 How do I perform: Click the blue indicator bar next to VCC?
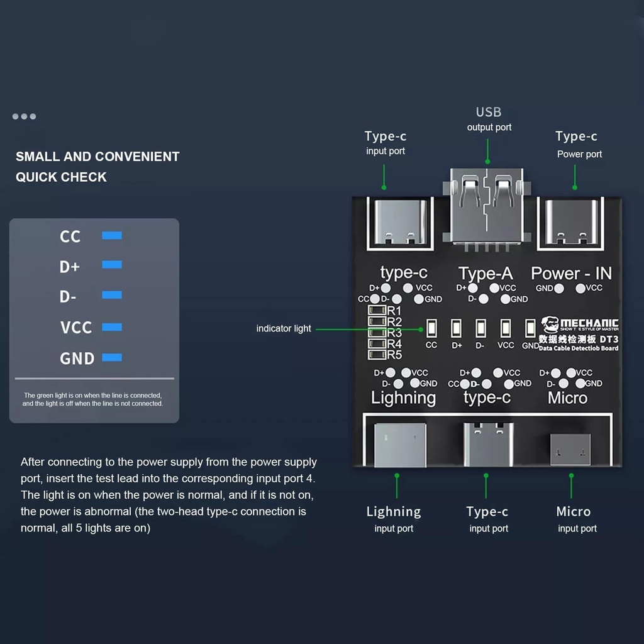(112, 327)
